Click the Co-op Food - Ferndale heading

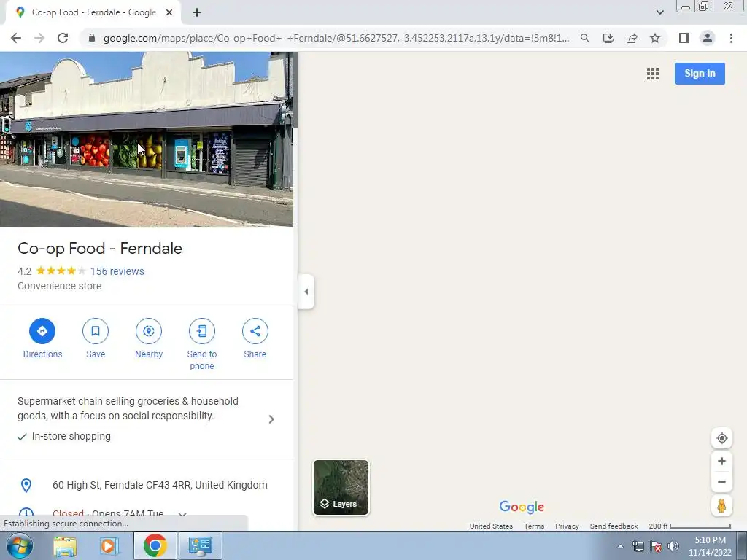click(x=100, y=248)
